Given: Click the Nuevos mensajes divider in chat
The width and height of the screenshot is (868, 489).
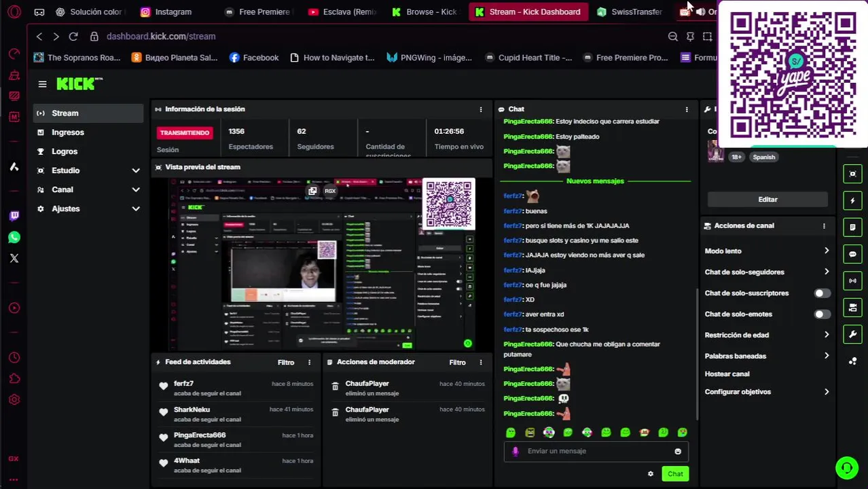Looking at the screenshot, I should coord(595,181).
